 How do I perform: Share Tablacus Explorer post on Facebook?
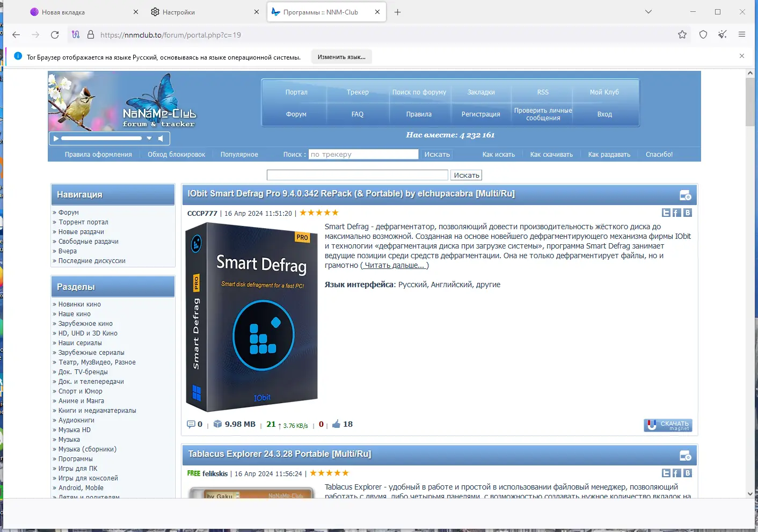(677, 473)
